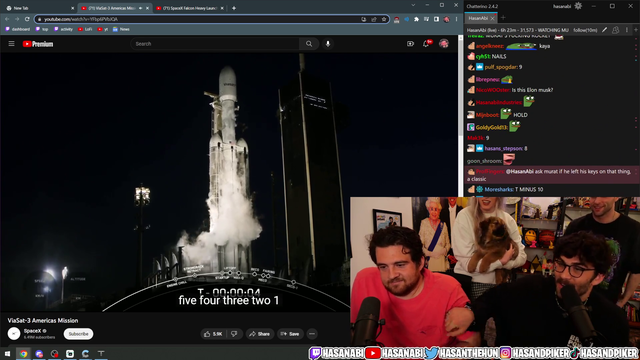Like the video with thumbs up

pyautogui.click(x=213, y=334)
